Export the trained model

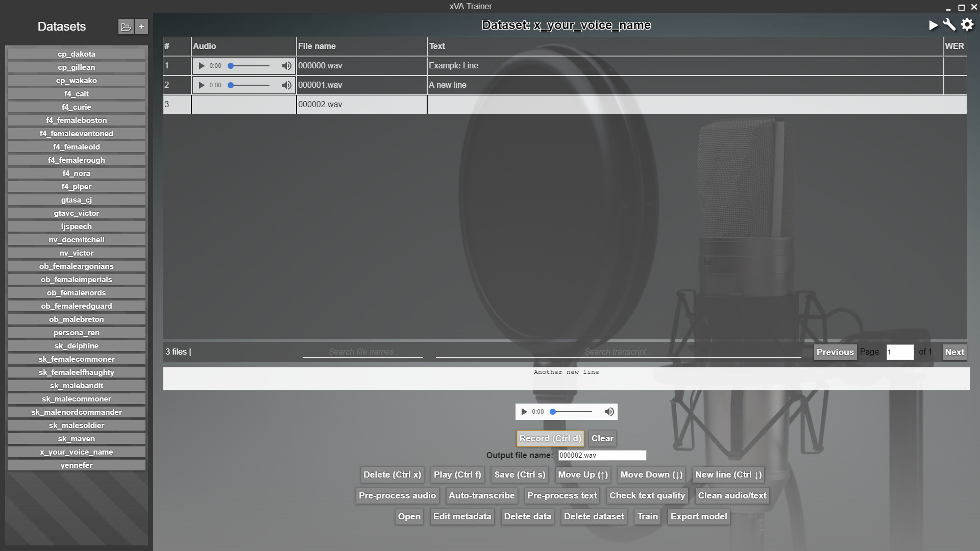tap(699, 516)
